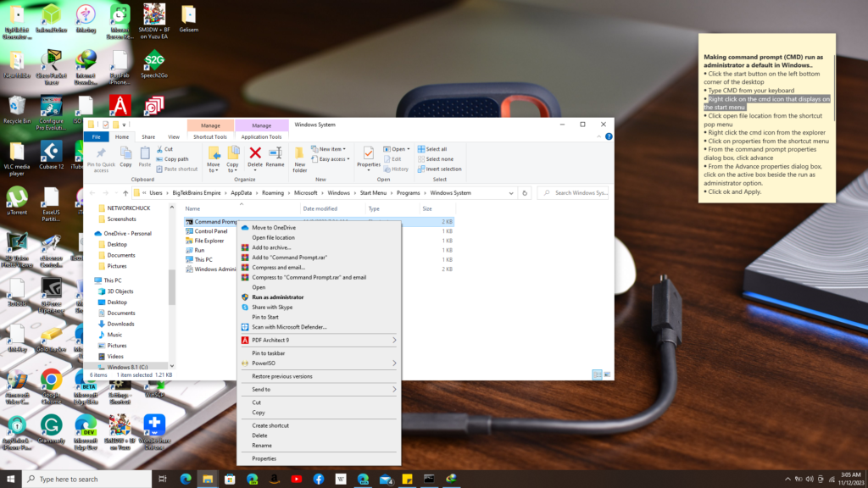
Task: Go up one folder with the up arrow
Action: [125, 193]
